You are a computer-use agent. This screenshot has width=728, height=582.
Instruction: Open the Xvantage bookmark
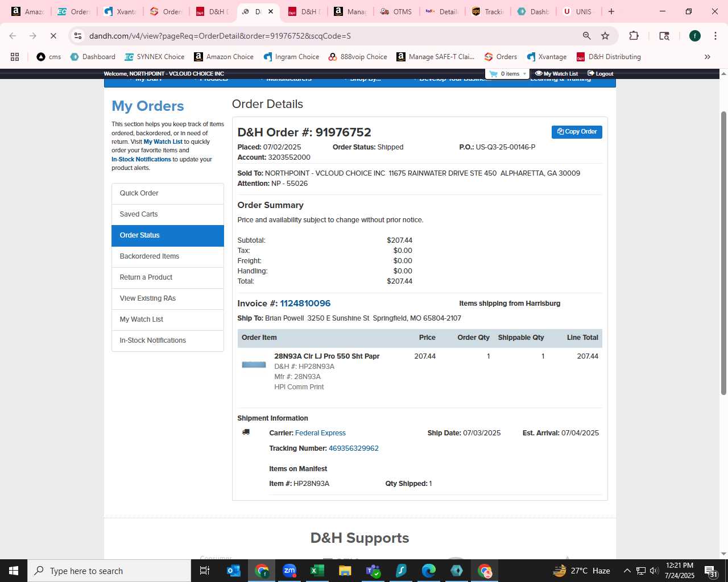coord(547,57)
